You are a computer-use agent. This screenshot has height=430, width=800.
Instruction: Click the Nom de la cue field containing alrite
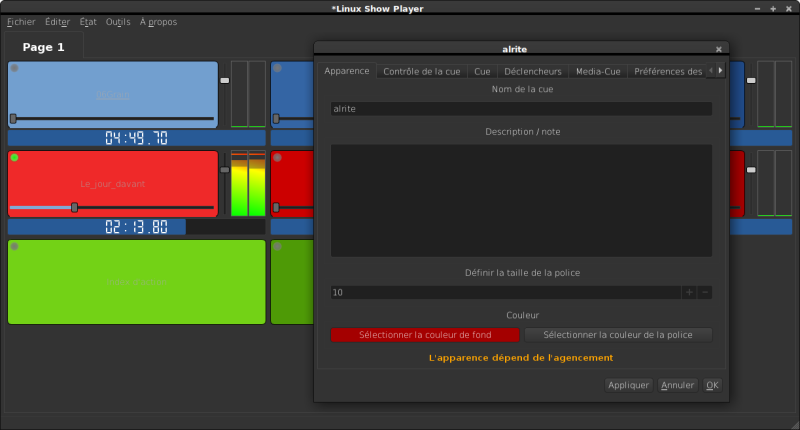[x=521, y=109]
